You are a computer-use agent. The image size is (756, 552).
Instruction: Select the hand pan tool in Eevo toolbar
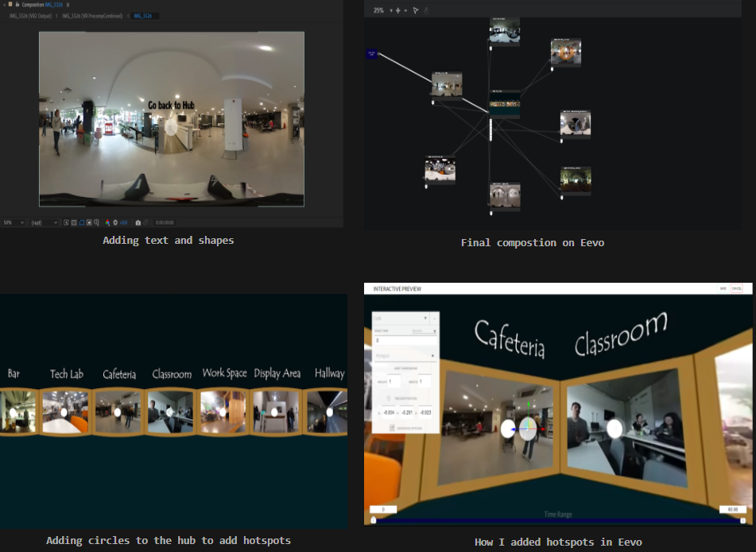tap(426, 10)
